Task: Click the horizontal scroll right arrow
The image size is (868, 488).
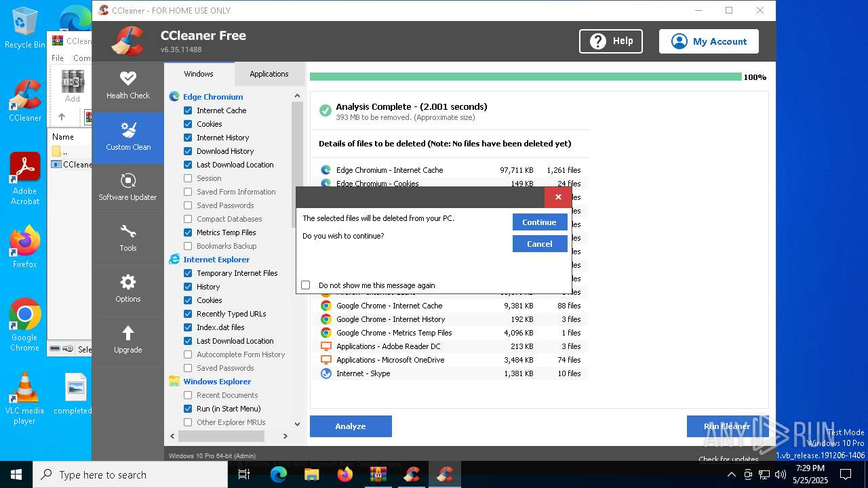Action: 285,436
